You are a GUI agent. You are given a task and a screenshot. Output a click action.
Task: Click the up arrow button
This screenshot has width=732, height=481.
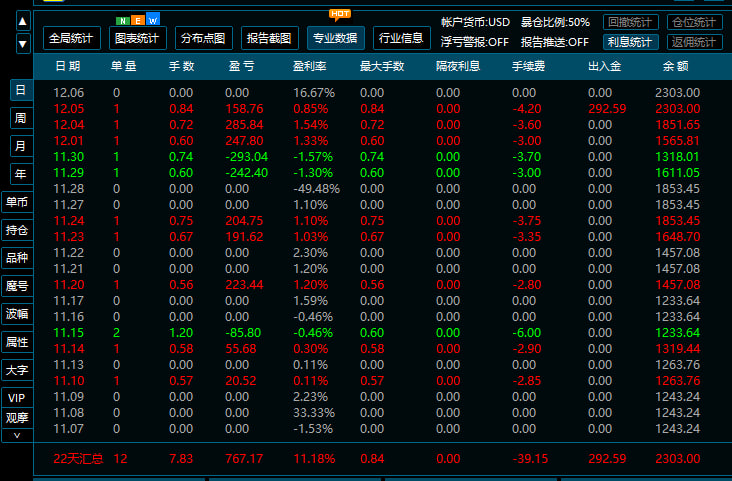click(23, 21)
